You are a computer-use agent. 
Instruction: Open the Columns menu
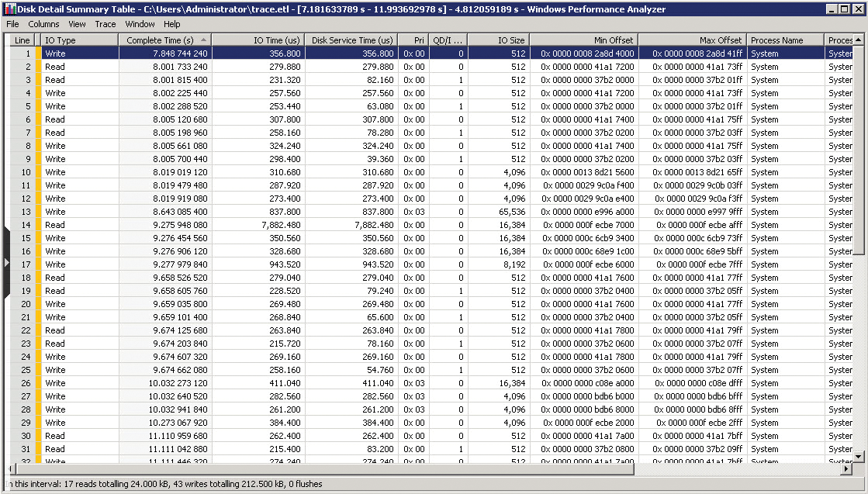pyautogui.click(x=43, y=24)
